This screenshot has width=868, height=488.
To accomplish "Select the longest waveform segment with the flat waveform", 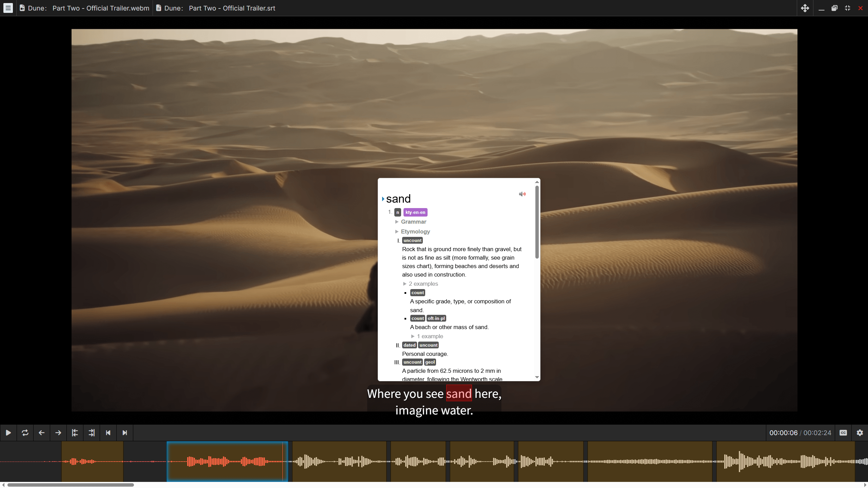I will [650, 461].
